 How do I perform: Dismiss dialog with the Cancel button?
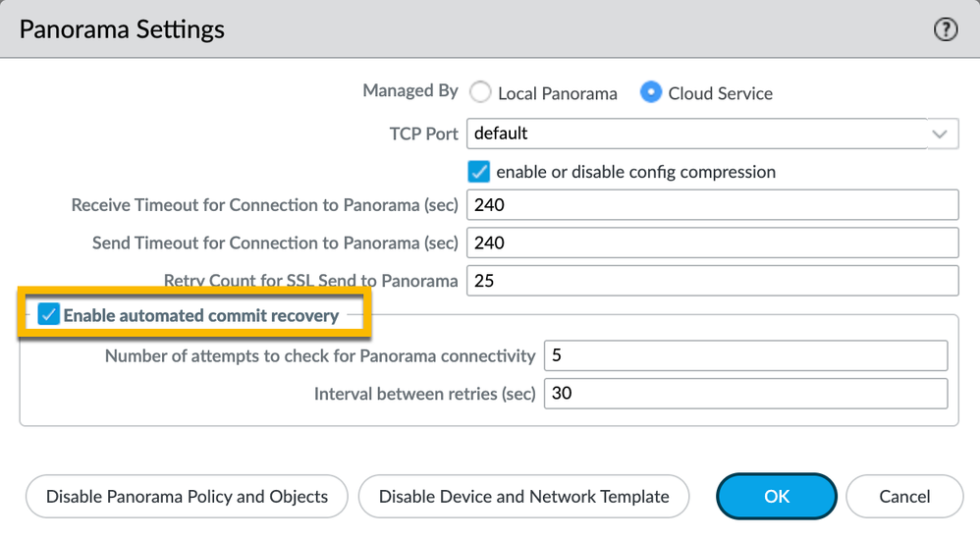(x=904, y=497)
